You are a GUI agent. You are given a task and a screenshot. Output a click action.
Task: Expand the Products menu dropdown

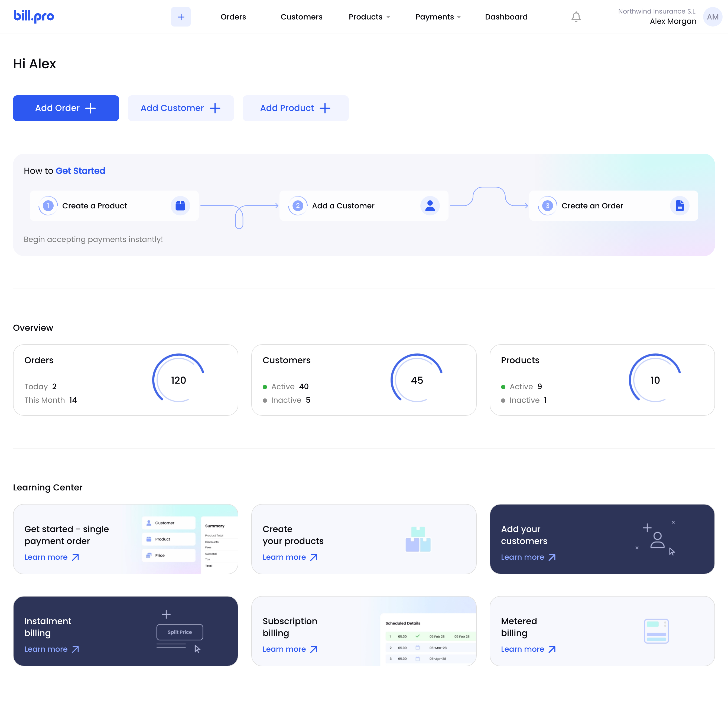click(x=369, y=17)
